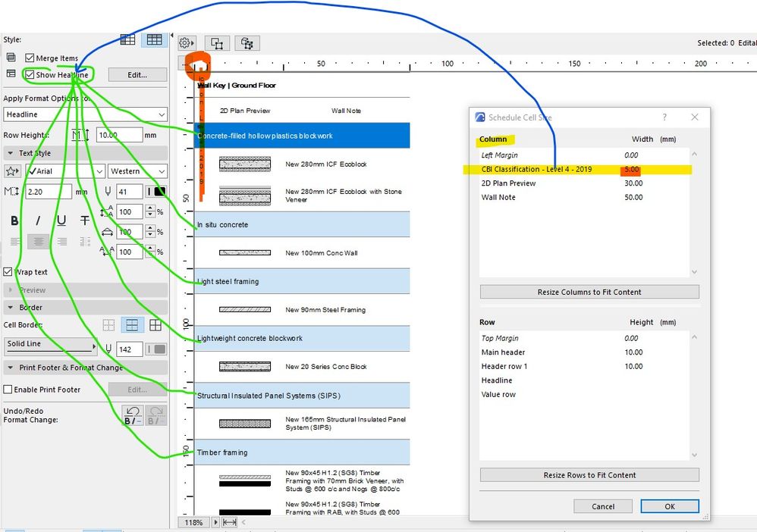Disable the Wrap text checkbox
The image size is (757, 532).
(x=7, y=271)
